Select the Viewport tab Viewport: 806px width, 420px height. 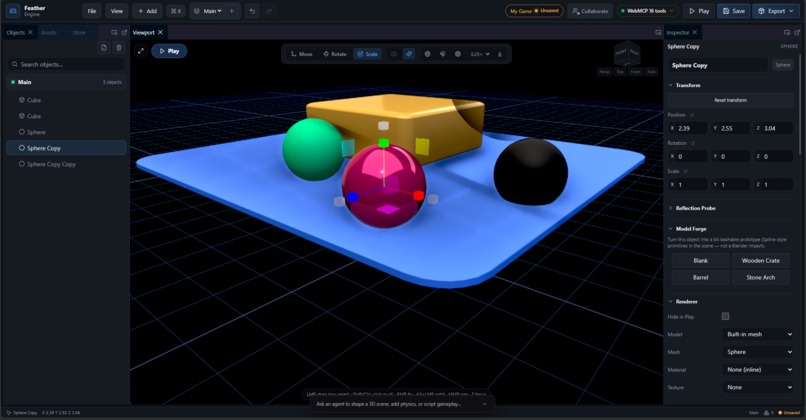[x=143, y=32]
